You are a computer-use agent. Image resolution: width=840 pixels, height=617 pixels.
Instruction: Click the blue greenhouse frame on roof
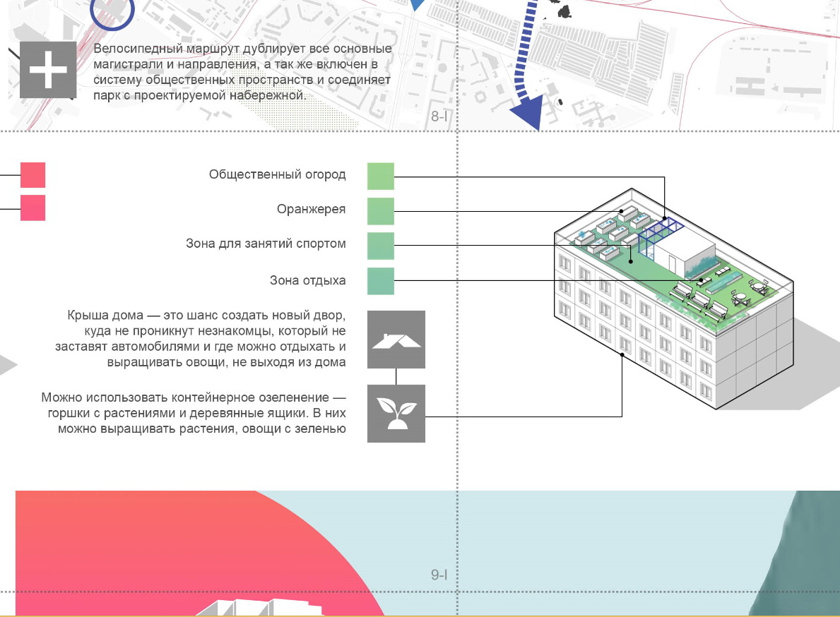click(x=660, y=237)
